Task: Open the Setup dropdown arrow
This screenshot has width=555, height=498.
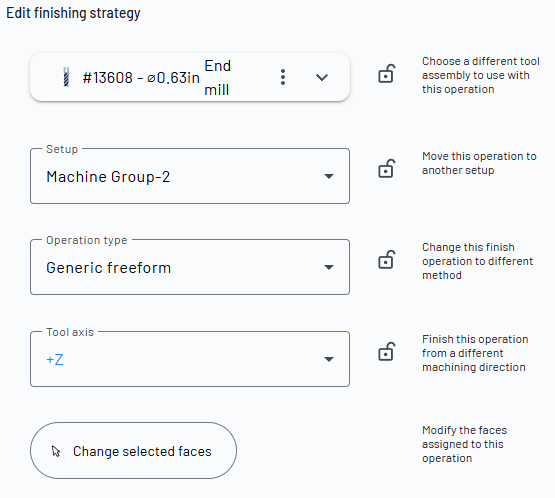Action: tap(329, 176)
